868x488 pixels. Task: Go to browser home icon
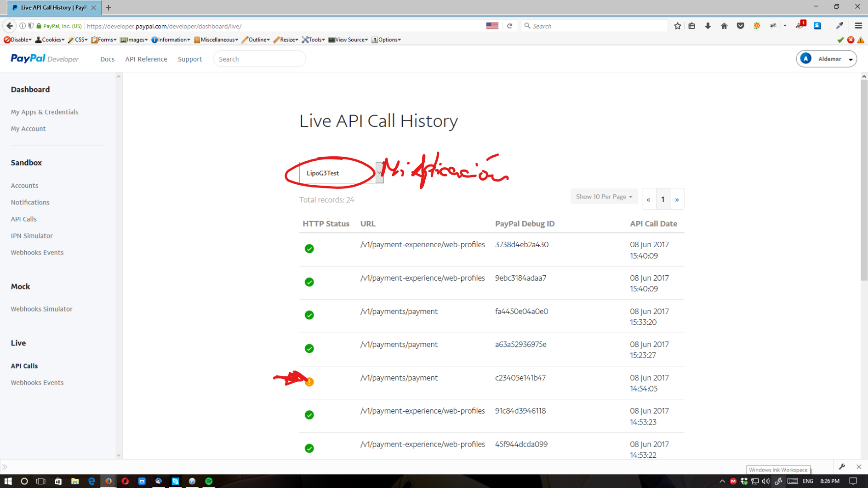tap(724, 26)
